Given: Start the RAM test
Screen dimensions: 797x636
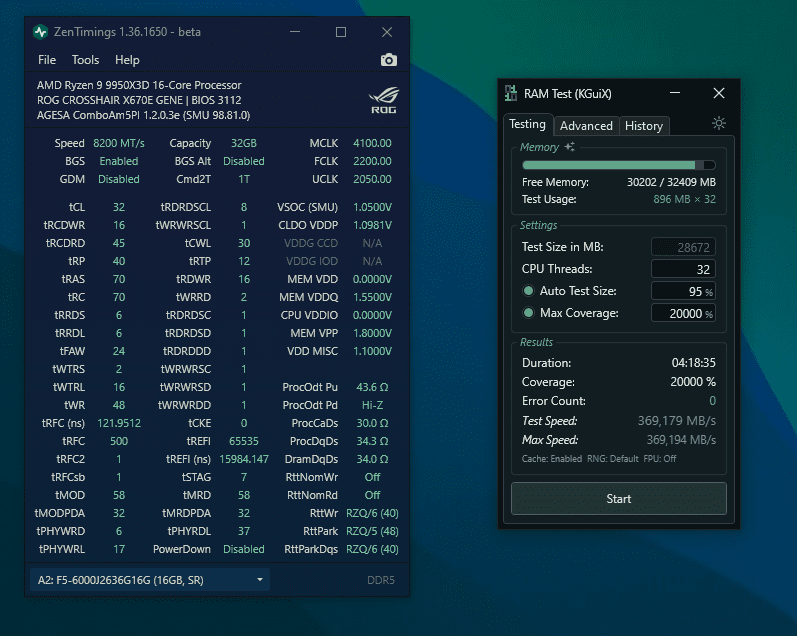Looking at the screenshot, I should pos(619,499).
